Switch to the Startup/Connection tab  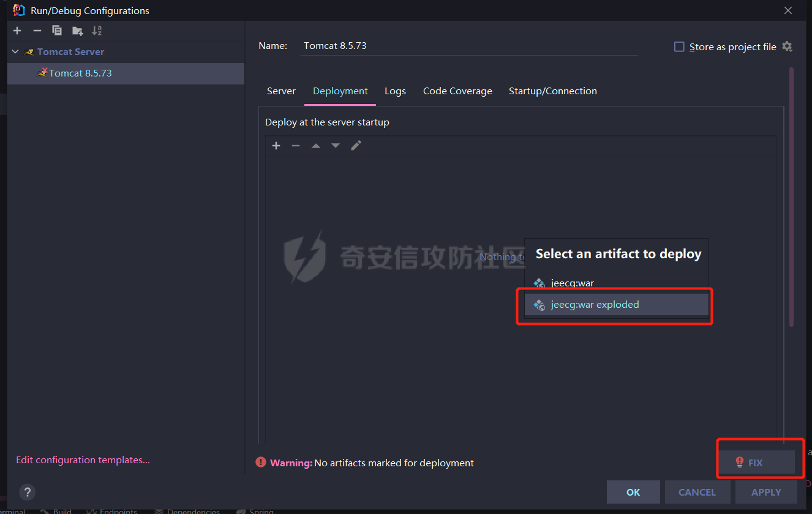(553, 91)
